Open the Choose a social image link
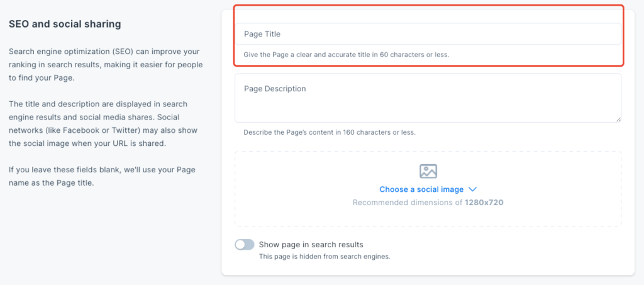The height and width of the screenshot is (285, 644). tap(421, 189)
